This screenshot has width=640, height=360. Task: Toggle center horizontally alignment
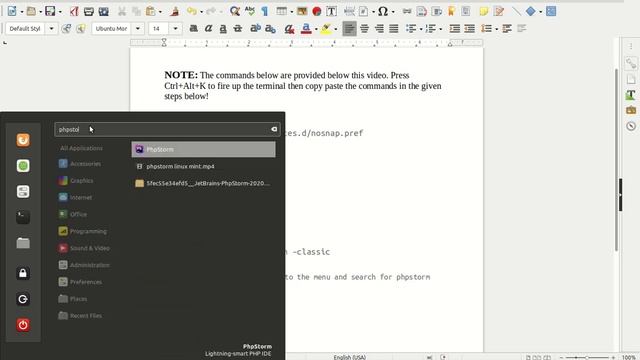[364, 28]
